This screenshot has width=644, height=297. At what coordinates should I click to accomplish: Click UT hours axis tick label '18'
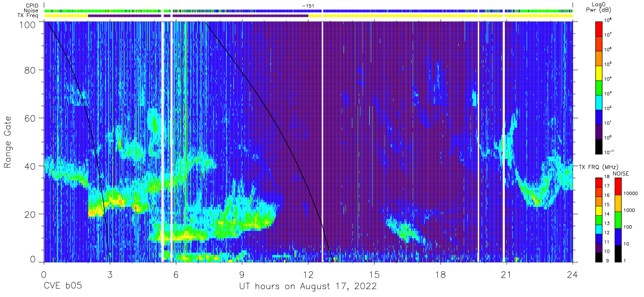tap(441, 274)
